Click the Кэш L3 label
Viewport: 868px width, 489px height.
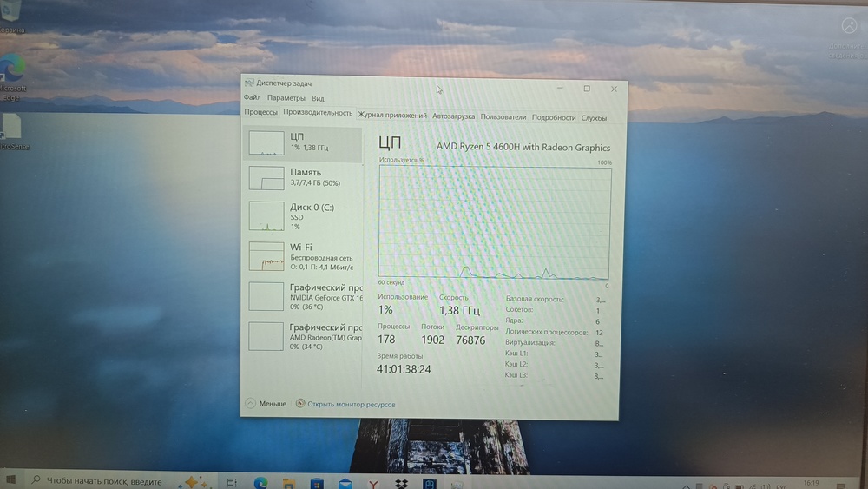[516, 375]
